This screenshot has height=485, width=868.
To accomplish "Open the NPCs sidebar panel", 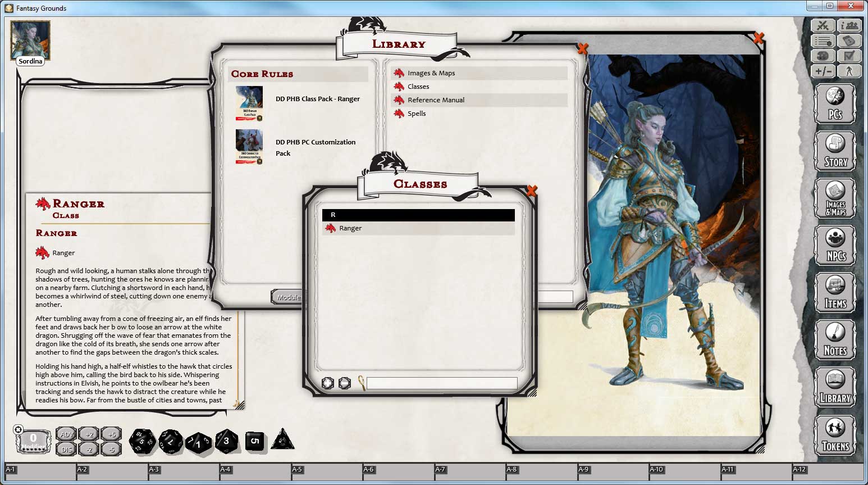I will [x=835, y=246].
